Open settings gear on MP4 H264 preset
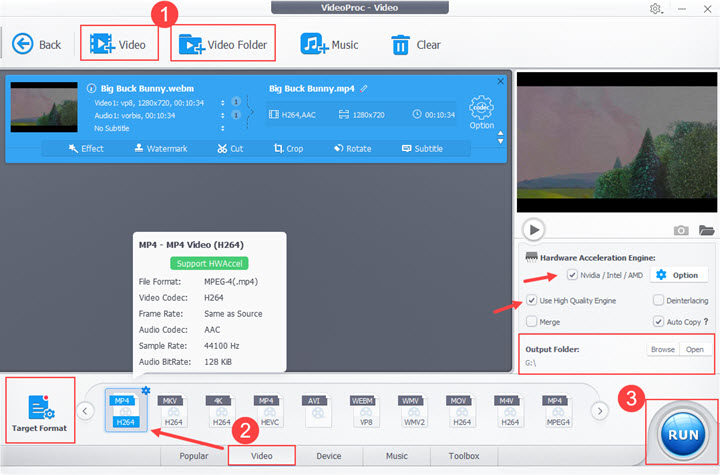Viewport: 720px width, 475px height. 146,390
